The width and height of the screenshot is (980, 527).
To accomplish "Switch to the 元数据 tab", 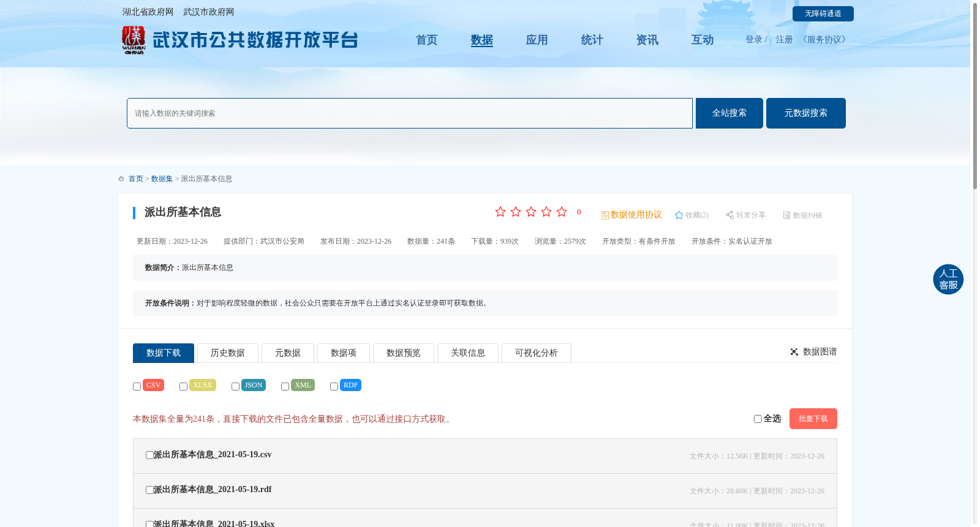I will click(288, 353).
